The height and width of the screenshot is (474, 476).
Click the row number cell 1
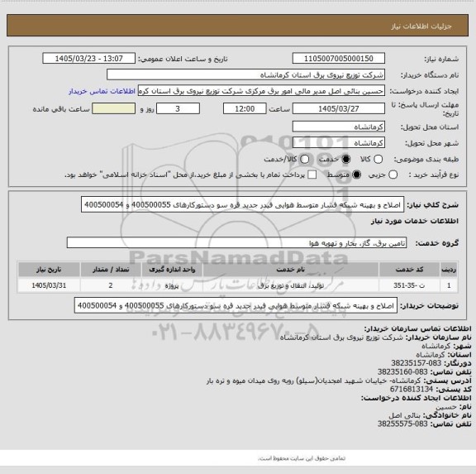point(449,285)
